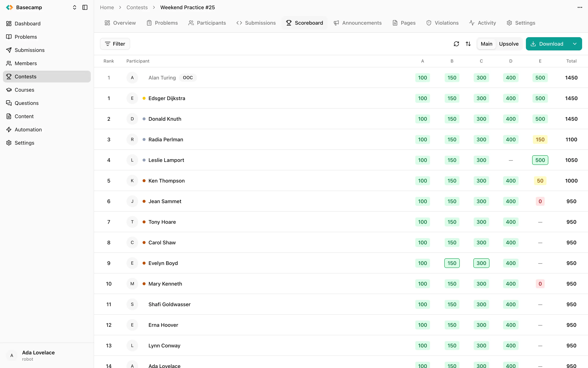Click Edsger Dijkstra's yellow status dot

(x=144, y=98)
